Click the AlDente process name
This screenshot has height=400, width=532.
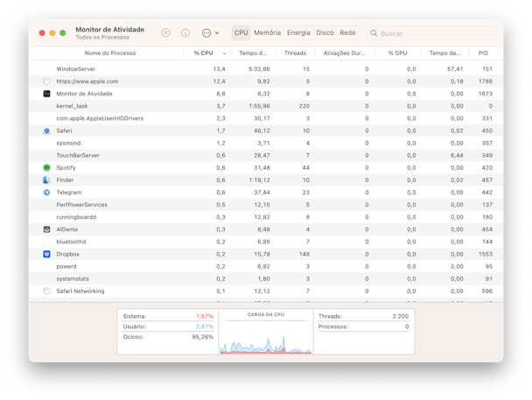tap(66, 229)
